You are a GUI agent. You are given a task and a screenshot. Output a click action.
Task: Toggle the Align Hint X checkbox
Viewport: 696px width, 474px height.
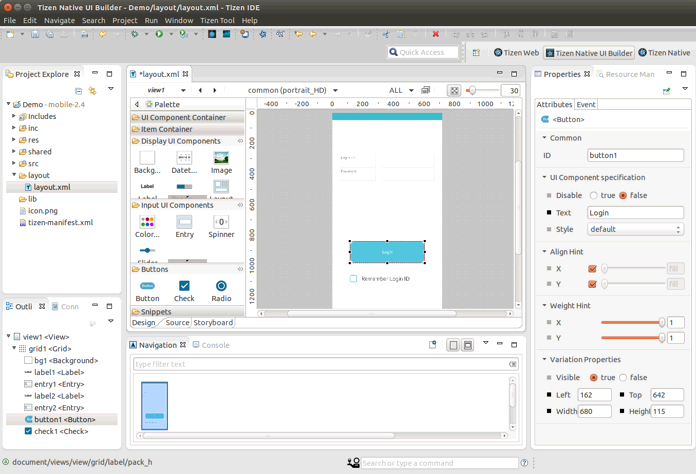(x=592, y=268)
